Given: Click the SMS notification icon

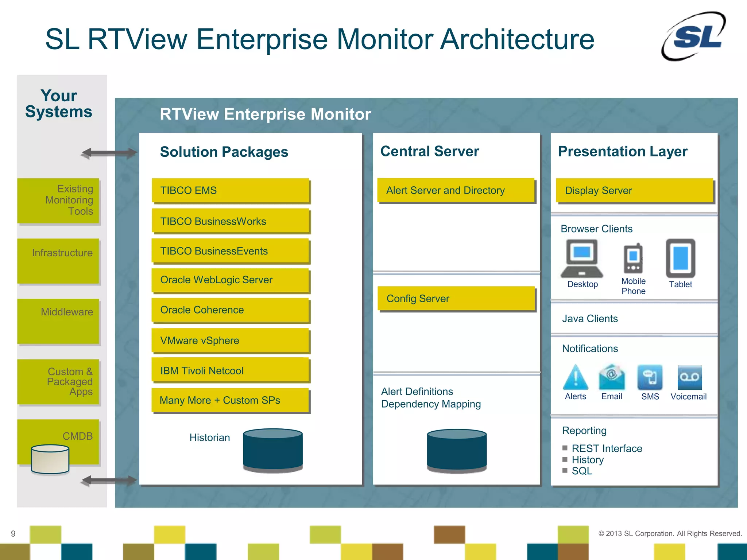Looking at the screenshot, I should pyautogui.click(x=650, y=377).
